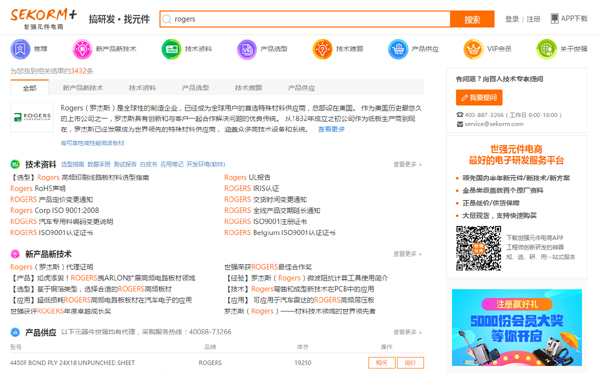Open the 关于世强 green globe icon
Viewport: 600px width, 373px height.
coord(546,49)
